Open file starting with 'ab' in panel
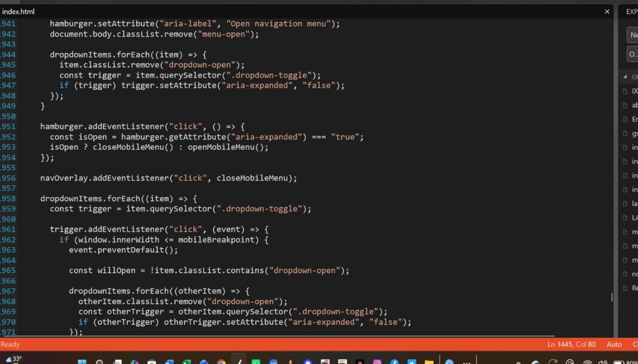Screen dimensions: 638x364 pyautogui.click(x=631, y=105)
